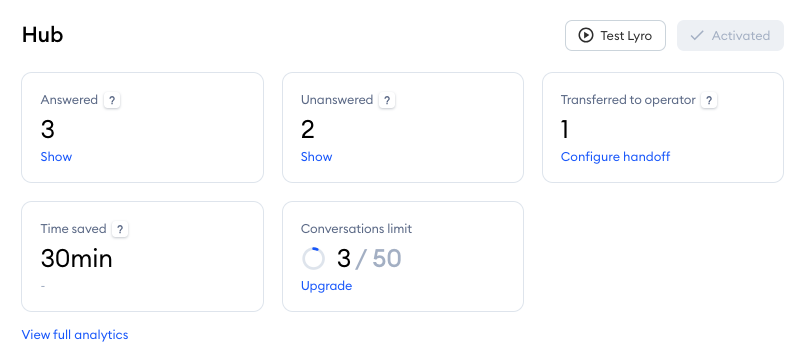Select the Unanswered count of 2
This screenshot has width=804, height=362.
pos(308,130)
